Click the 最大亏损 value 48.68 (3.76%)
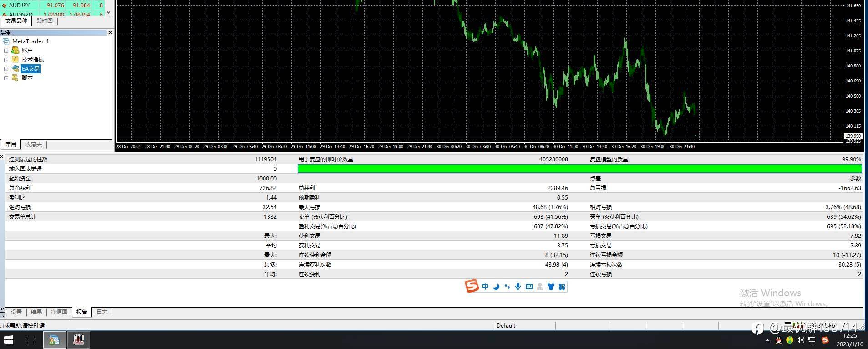The image size is (868, 349). tap(550, 207)
